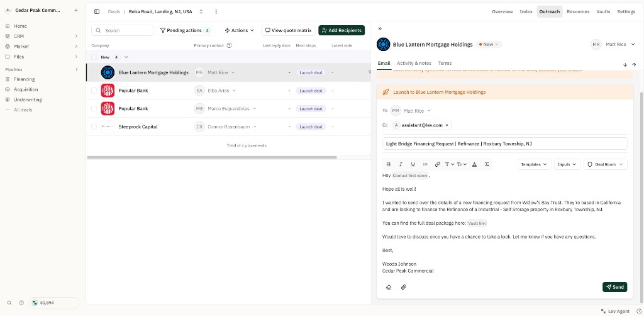644x316 pixels.
Task: Switch to the Overview tab
Action: [x=502, y=11]
